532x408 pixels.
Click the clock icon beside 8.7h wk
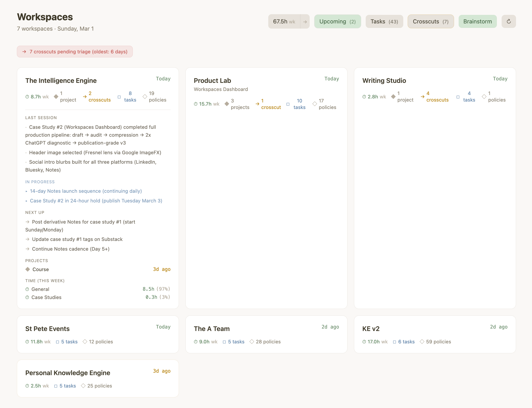click(27, 97)
